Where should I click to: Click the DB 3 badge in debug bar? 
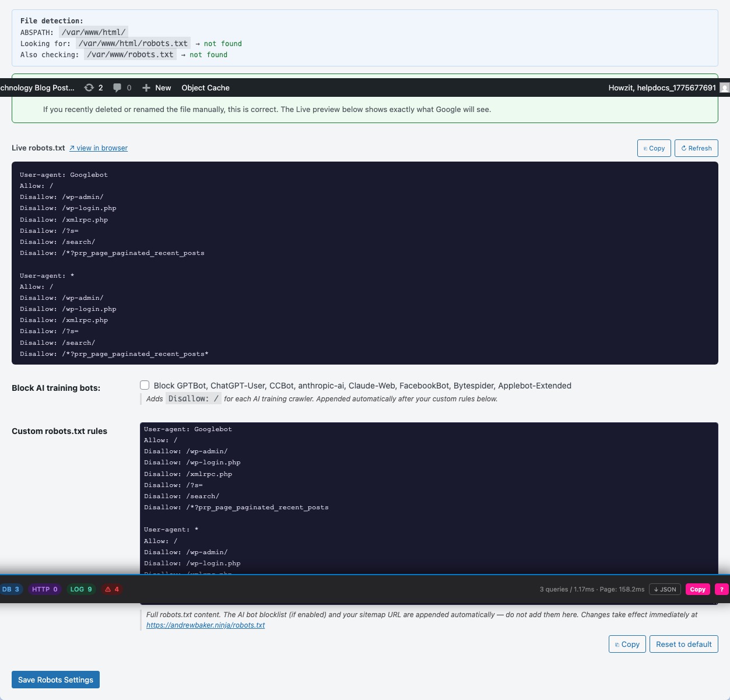(10, 589)
